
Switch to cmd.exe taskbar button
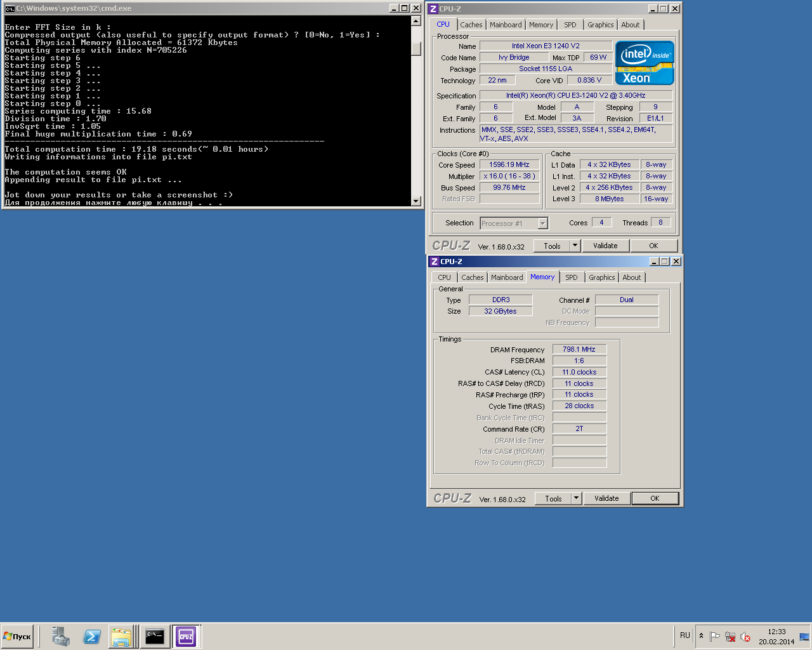pos(155,637)
